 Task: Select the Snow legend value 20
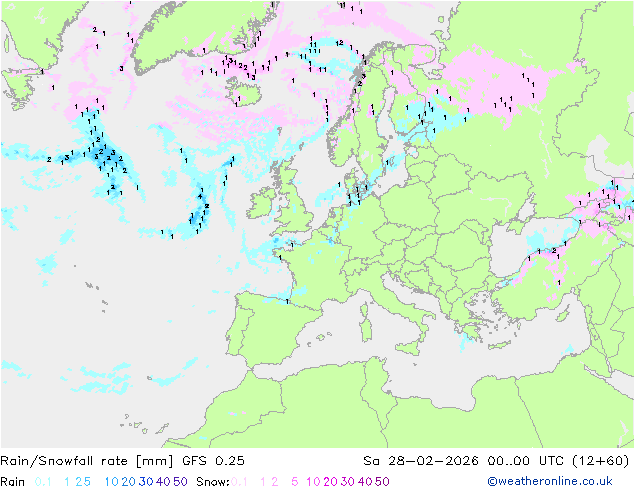point(330,482)
